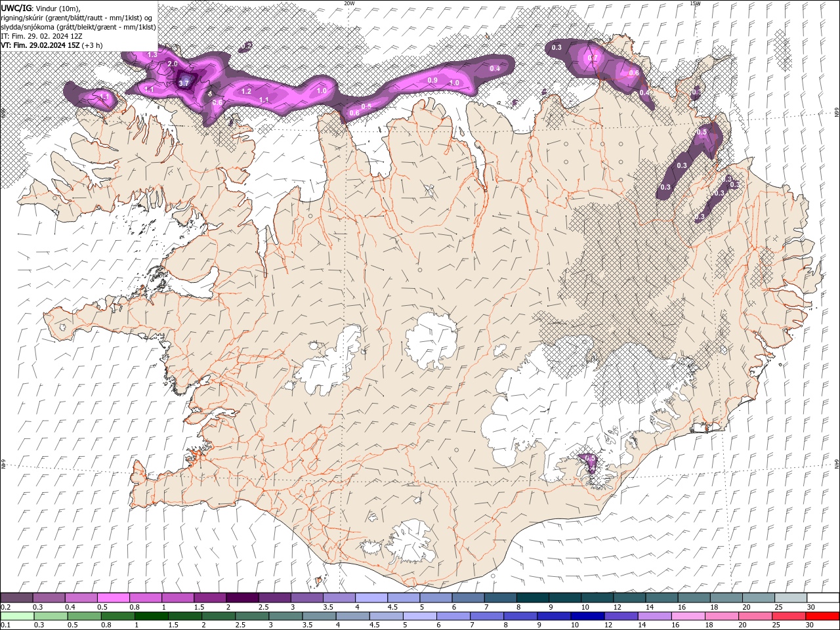Click the 20W longitude label
Viewport: 840px width, 630px height.
click(x=349, y=3)
